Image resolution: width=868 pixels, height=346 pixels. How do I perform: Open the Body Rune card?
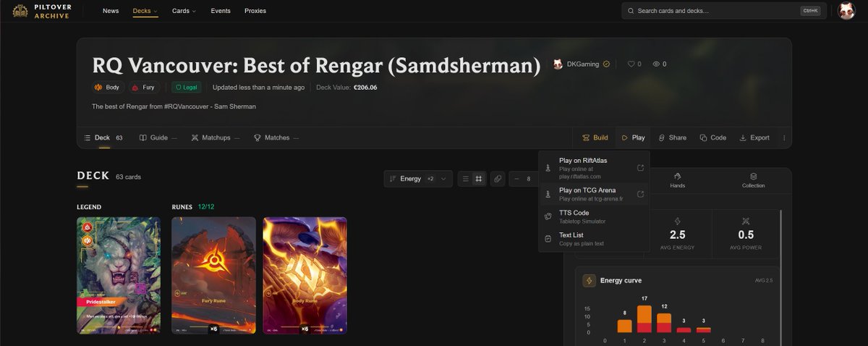click(305, 276)
